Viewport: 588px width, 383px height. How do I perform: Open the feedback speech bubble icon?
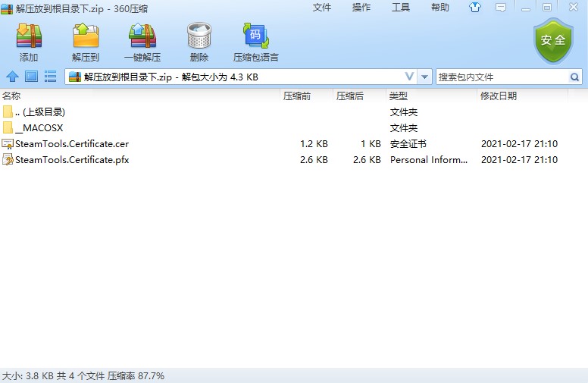tap(501, 8)
